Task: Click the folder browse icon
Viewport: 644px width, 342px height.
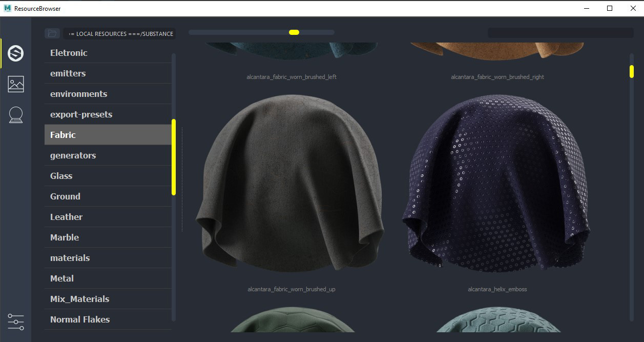Action: tap(52, 33)
